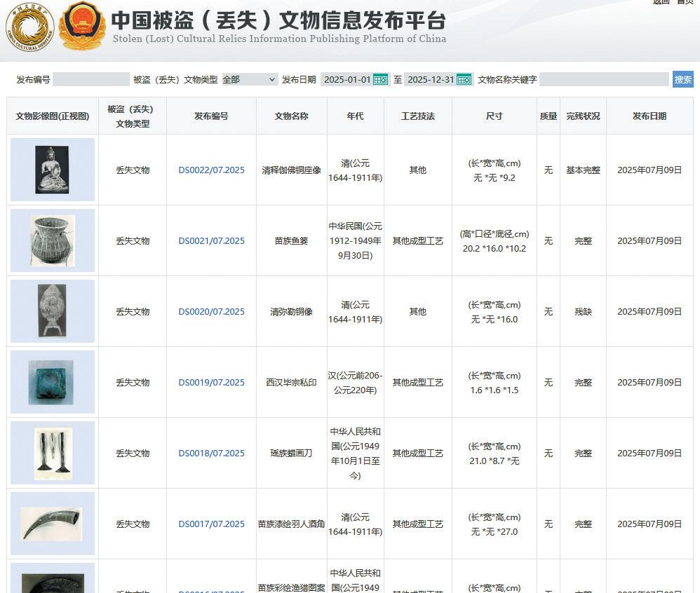Open thumbnail of the Western Han seal
This screenshot has width=700, height=593.
52,382
